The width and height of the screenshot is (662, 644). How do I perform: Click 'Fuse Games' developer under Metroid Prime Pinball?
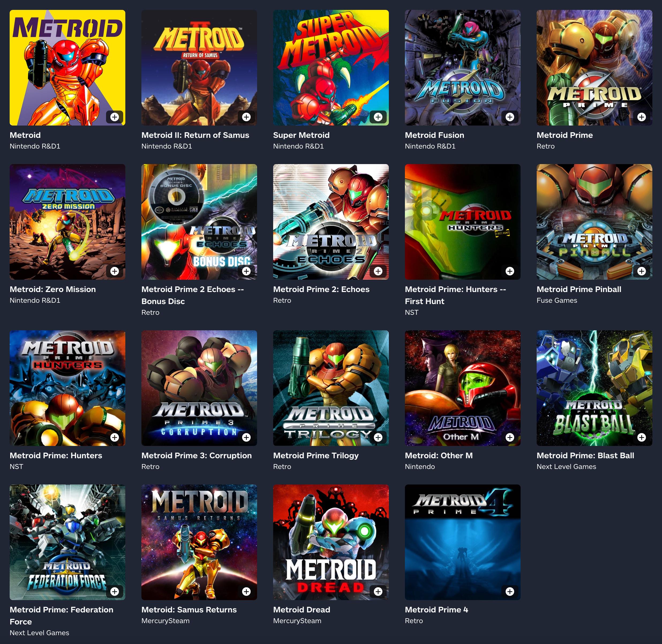557,300
